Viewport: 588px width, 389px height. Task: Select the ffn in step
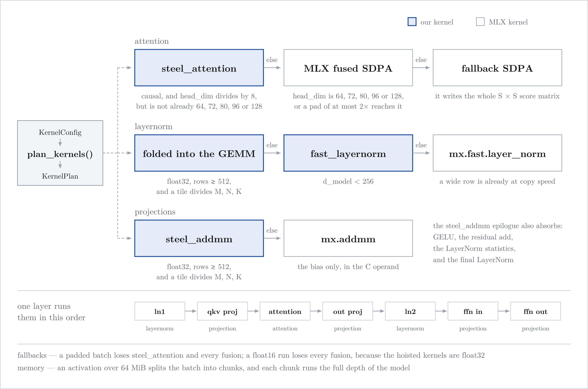pyautogui.click(x=473, y=311)
